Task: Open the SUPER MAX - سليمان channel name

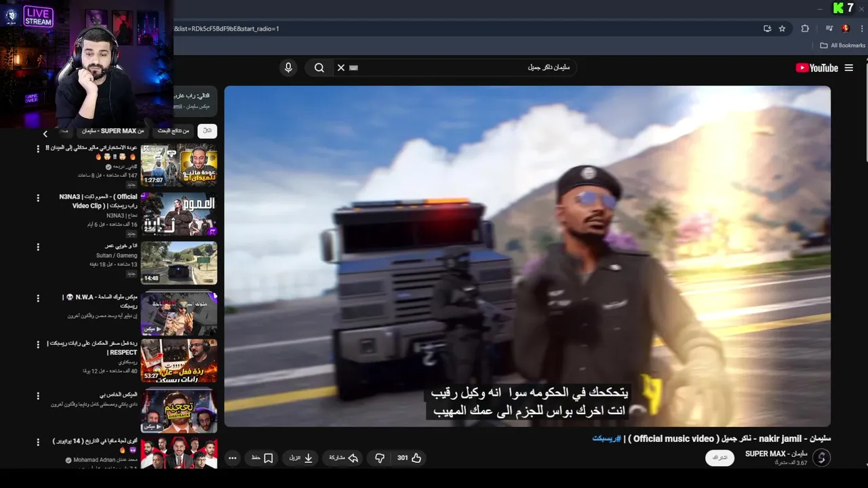Action: (776, 453)
